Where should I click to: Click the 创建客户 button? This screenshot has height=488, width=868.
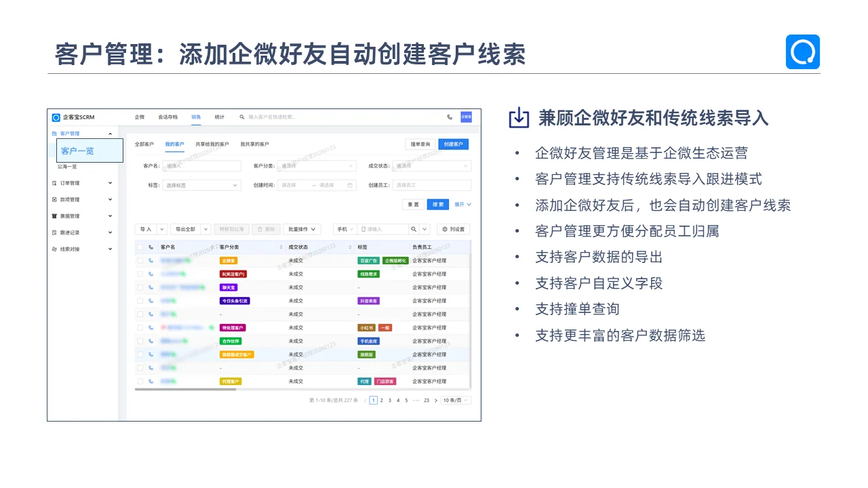(453, 144)
